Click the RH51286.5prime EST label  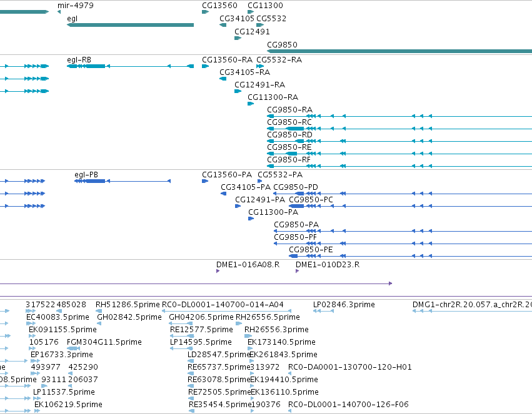128,305
